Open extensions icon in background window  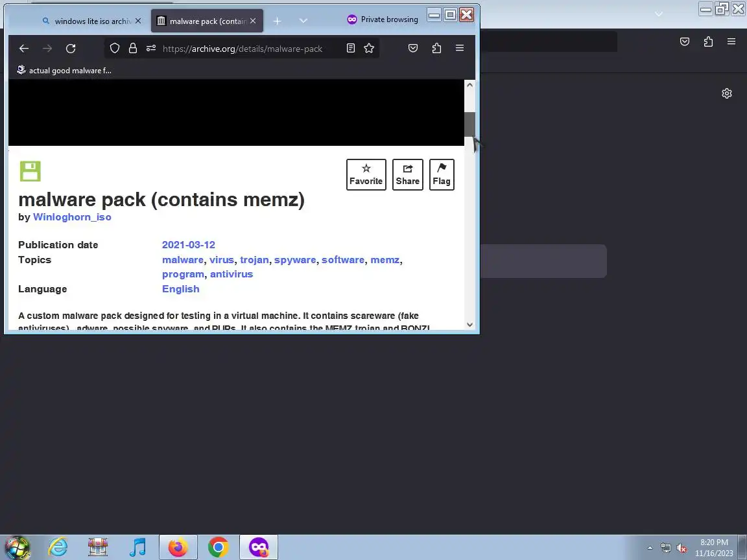point(708,42)
